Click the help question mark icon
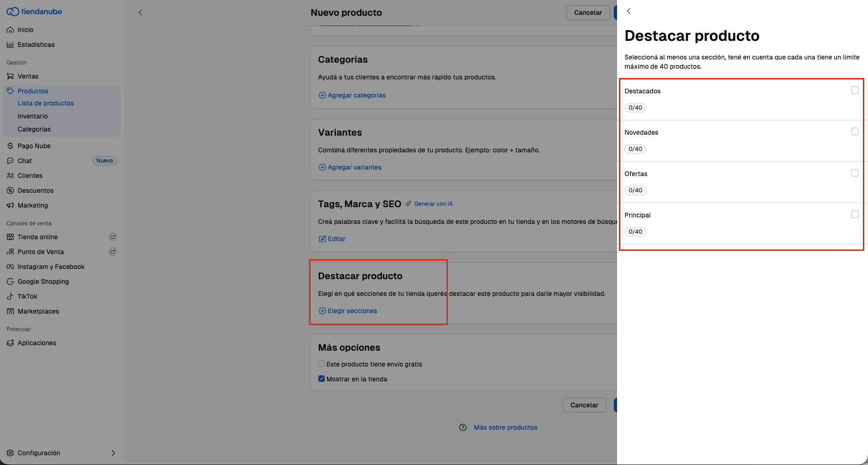This screenshot has width=868, height=465. [x=463, y=427]
